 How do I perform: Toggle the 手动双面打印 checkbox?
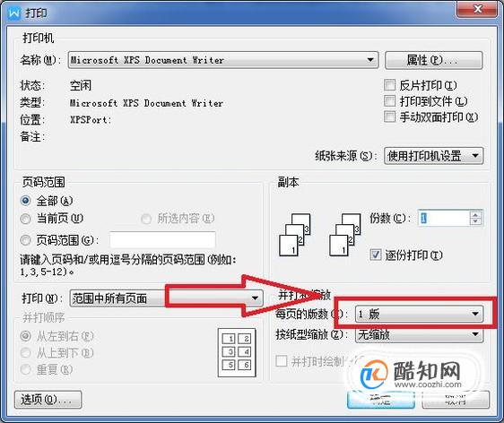coord(389,117)
